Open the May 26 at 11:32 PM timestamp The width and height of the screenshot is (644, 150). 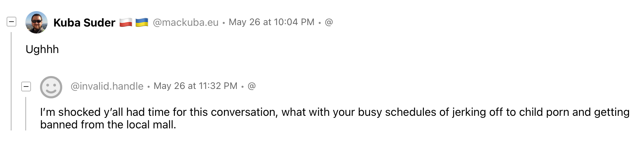coord(195,86)
